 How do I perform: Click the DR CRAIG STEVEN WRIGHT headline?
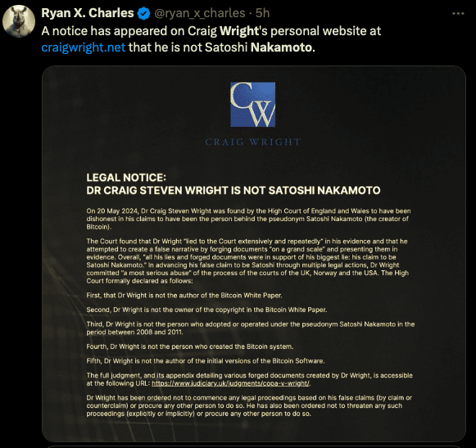(x=233, y=190)
